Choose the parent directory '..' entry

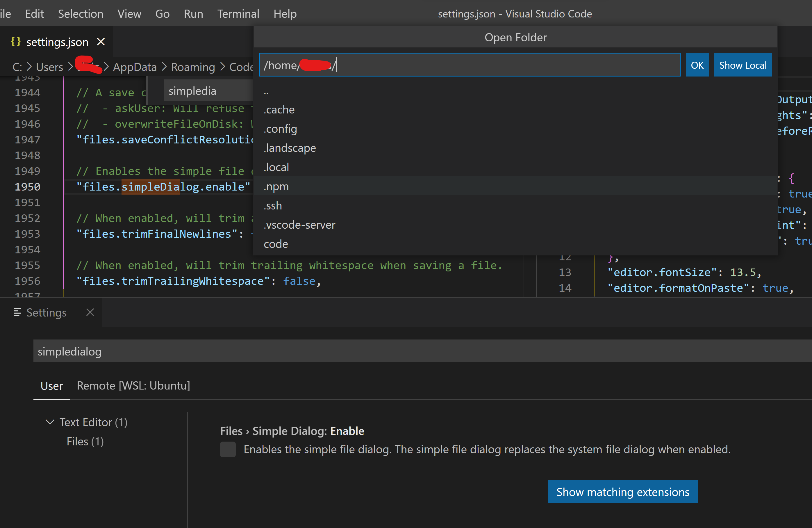coord(515,90)
